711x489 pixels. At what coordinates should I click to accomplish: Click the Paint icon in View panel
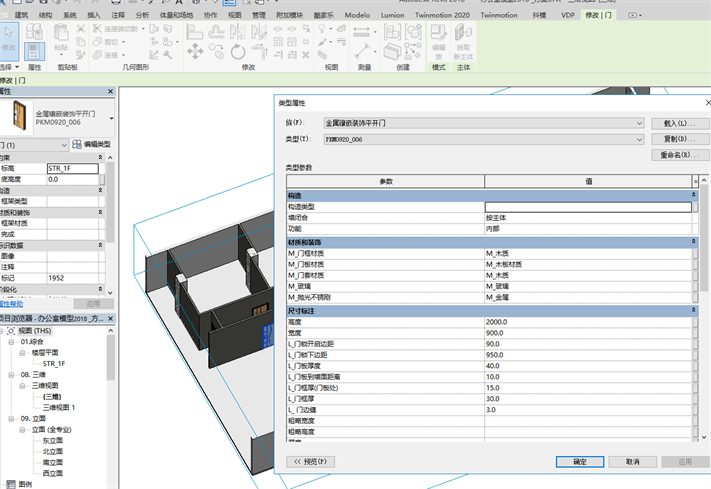click(x=322, y=42)
